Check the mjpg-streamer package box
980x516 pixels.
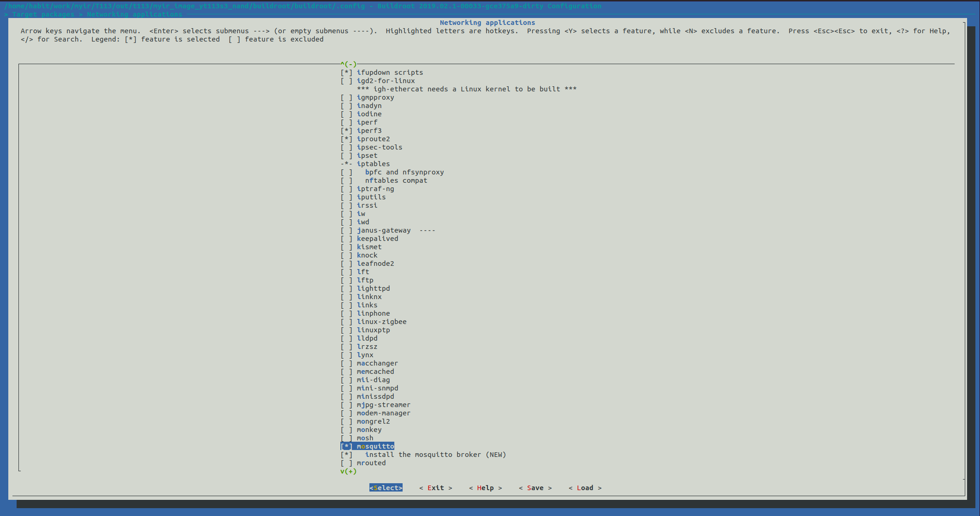click(x=346, y=405)
